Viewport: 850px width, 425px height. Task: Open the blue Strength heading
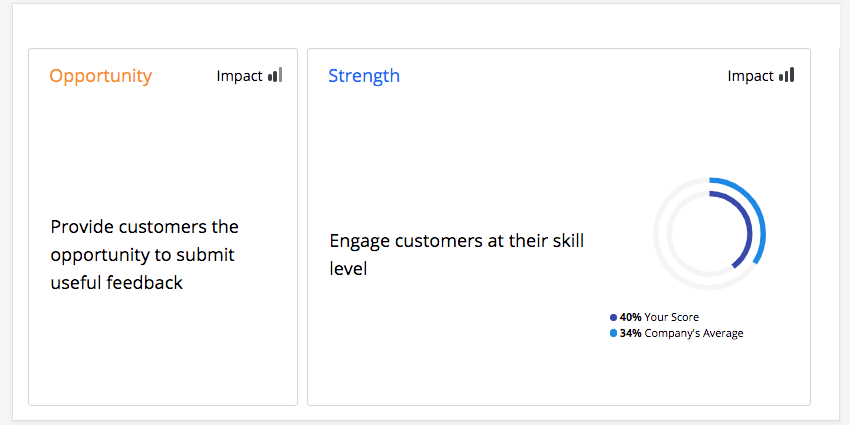point(364,76)
